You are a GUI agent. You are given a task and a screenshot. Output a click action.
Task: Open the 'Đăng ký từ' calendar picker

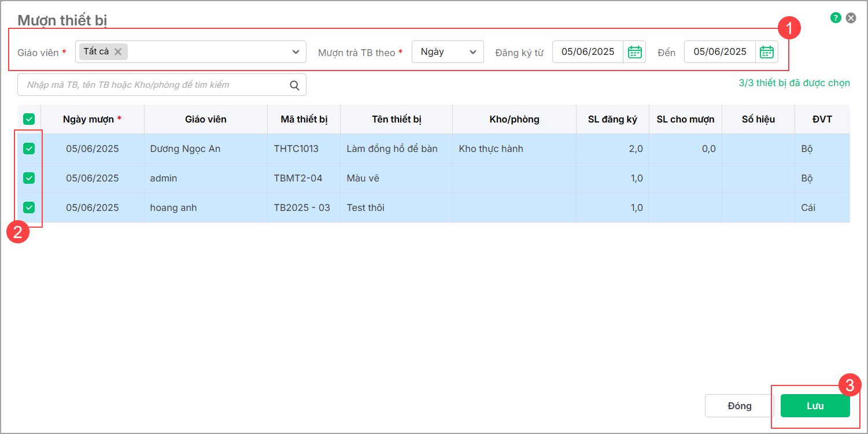click(634, 52)
